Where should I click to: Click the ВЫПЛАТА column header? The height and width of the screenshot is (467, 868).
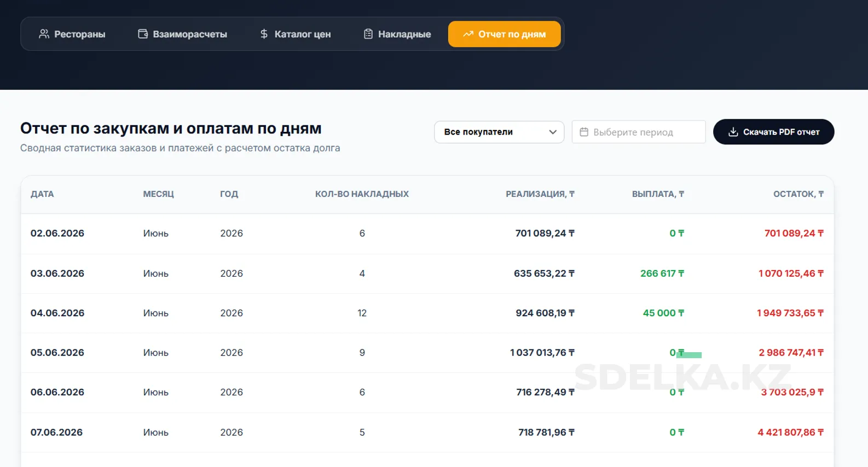coord(658,194)
